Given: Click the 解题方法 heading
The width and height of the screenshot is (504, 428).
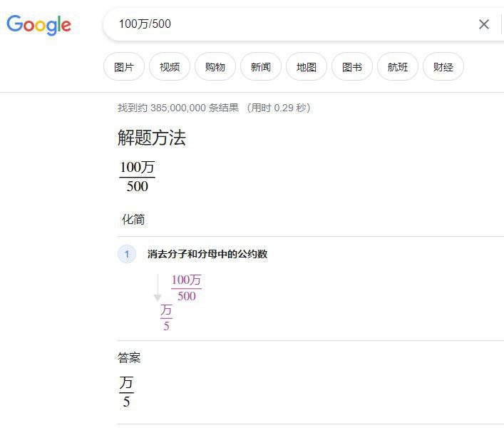Looking at the screenshot, I should point(152,138).
